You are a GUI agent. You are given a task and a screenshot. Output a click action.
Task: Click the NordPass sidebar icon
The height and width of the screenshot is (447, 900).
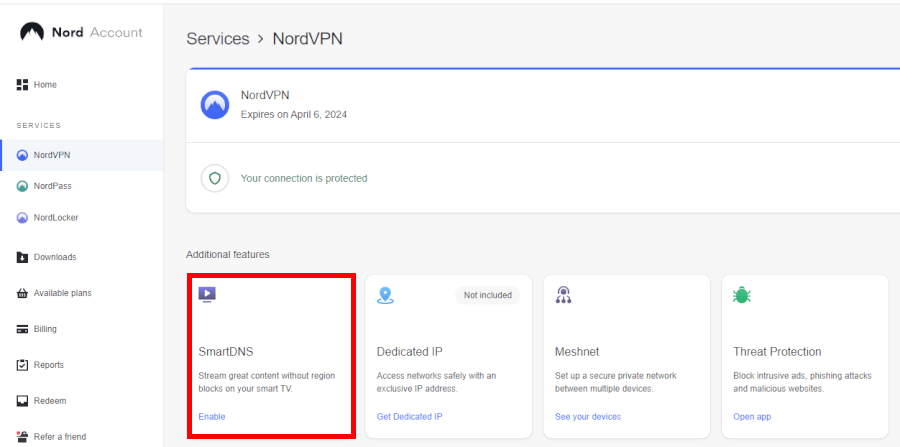coord(22,186)
